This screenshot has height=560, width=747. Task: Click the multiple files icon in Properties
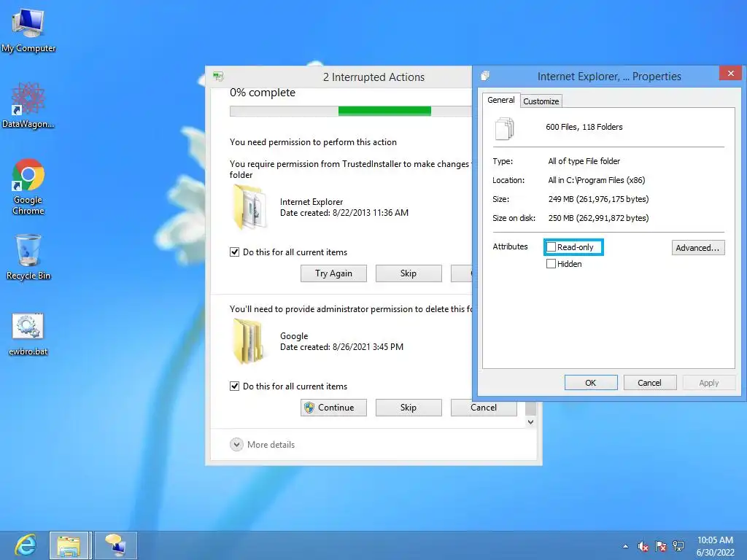(505, 128)
